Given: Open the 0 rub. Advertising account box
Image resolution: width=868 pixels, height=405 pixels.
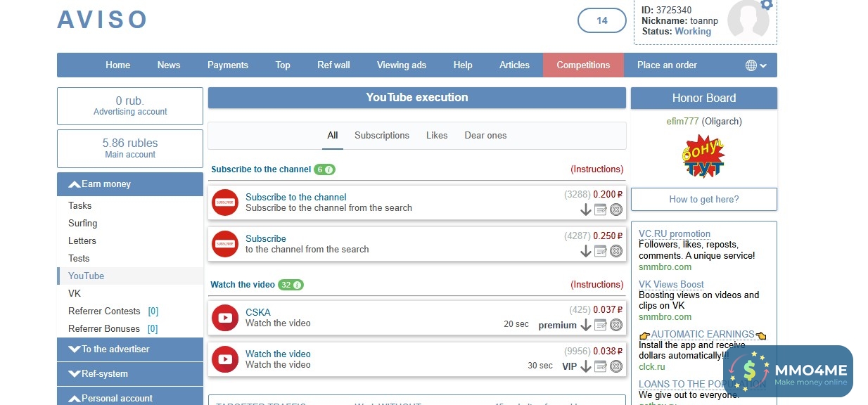Looking at the screenshot, I should pos(130,106).
